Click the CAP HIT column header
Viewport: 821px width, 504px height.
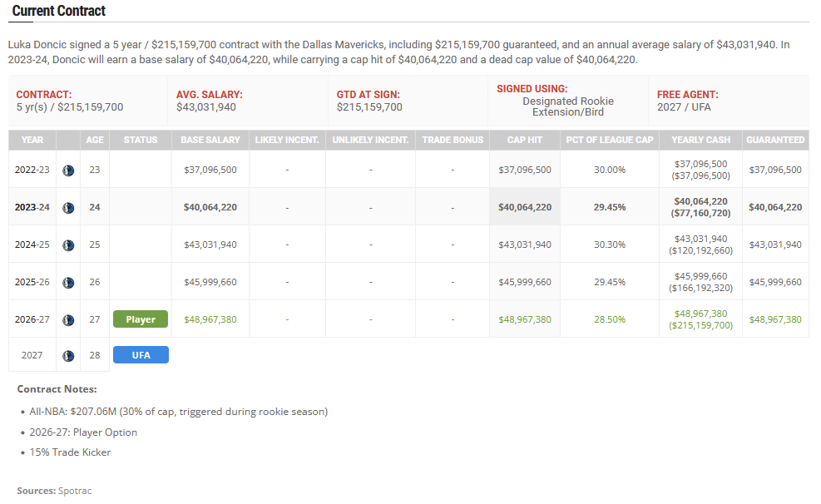pos(525,140)
